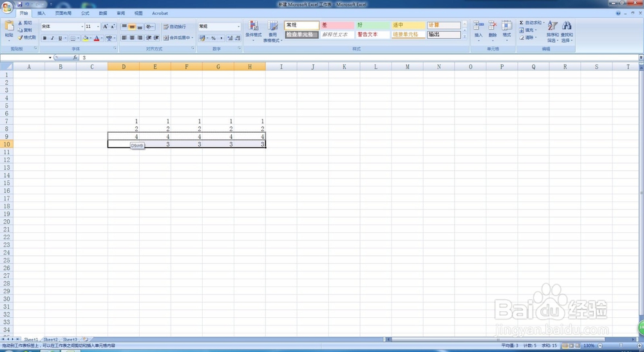Switch to the Sheet2 worksheet tab
644x352 pixels.
coord(50,340)
